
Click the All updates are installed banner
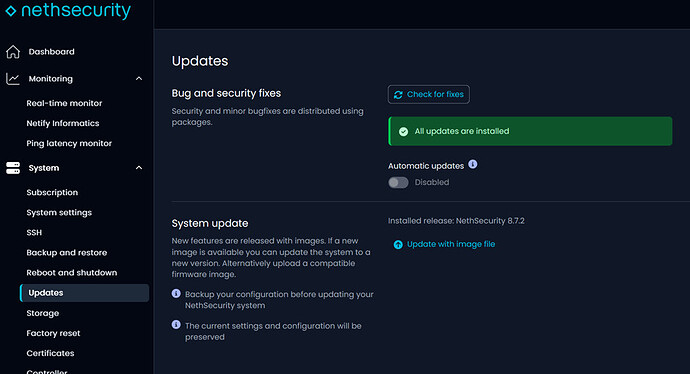530,131
